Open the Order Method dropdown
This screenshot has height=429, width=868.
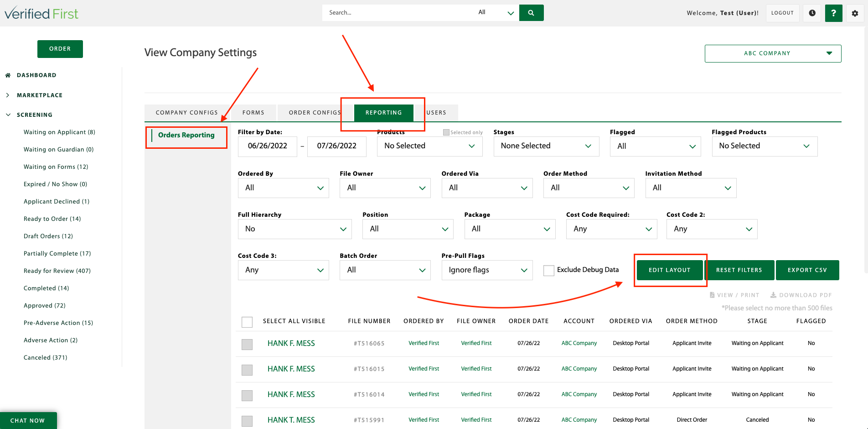coord(589,188)
